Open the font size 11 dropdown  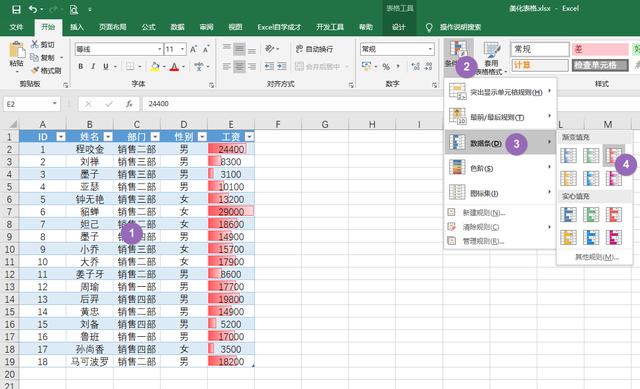click(x=182, y=49)
